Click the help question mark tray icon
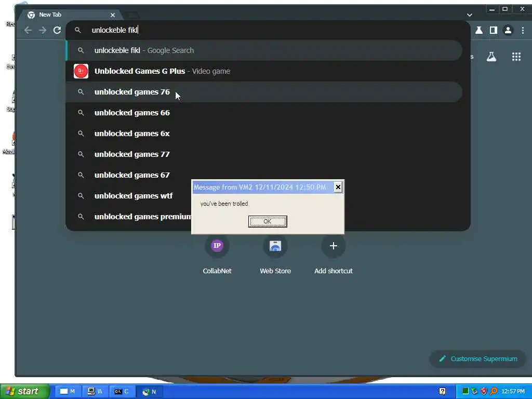532x399 pixels. pyautogui.click(x=443, y=391)
